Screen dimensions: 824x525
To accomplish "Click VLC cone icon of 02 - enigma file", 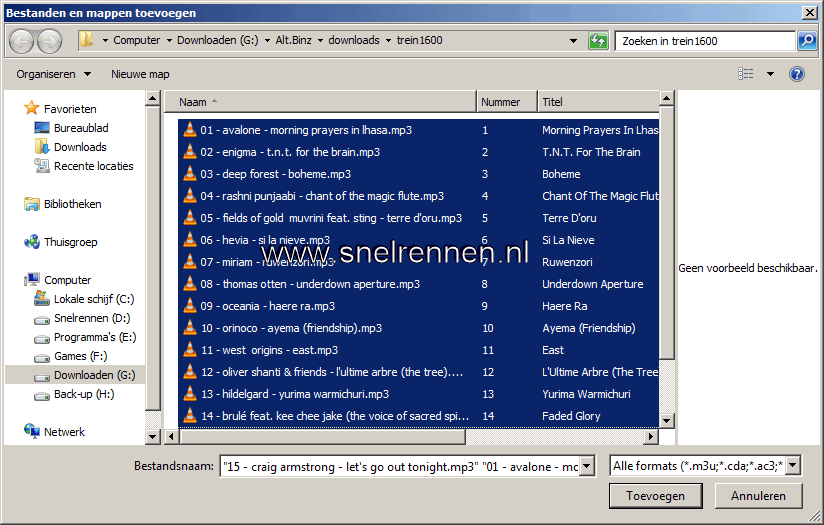I will [x=189, y=152].
